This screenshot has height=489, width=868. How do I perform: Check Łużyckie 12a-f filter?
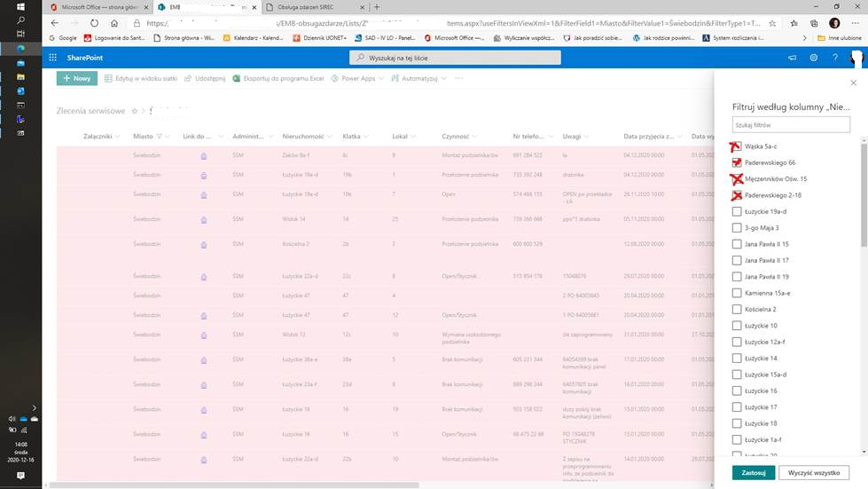pos(736,342)
